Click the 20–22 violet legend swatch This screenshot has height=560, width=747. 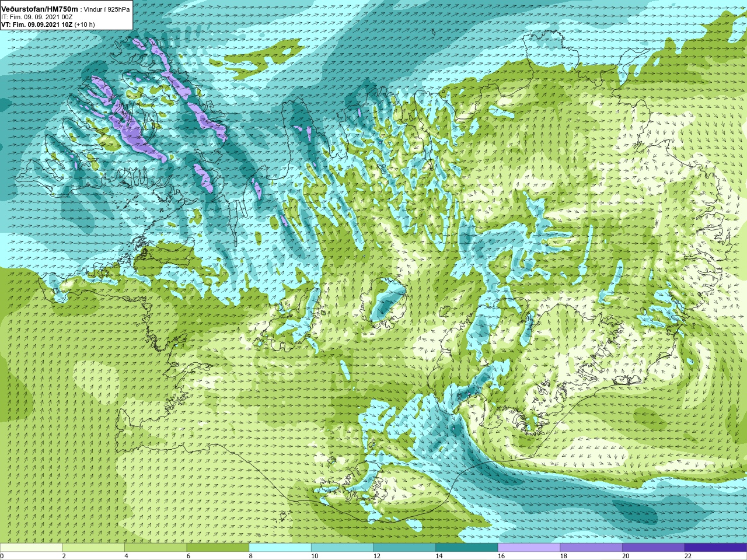[x=654, y=548]
